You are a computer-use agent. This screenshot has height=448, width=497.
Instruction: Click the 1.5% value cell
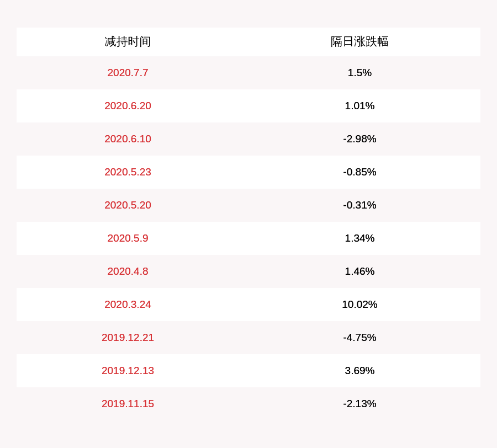(x=359, y=73)
